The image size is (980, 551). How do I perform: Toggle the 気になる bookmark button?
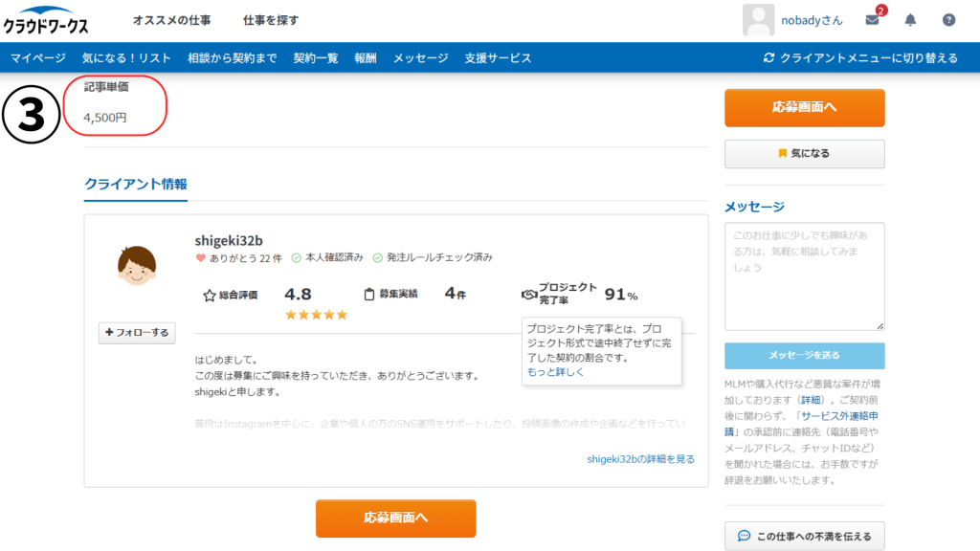click(x=804, y=153)
